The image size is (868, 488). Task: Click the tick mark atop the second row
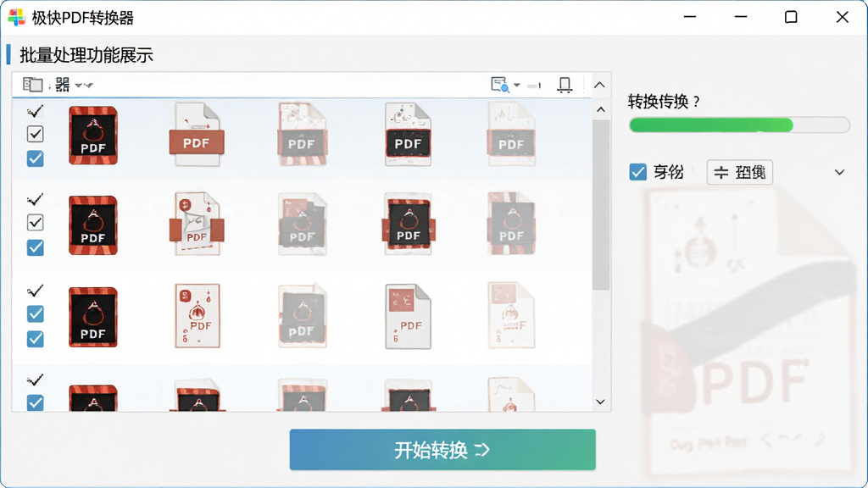coord(35,200)
